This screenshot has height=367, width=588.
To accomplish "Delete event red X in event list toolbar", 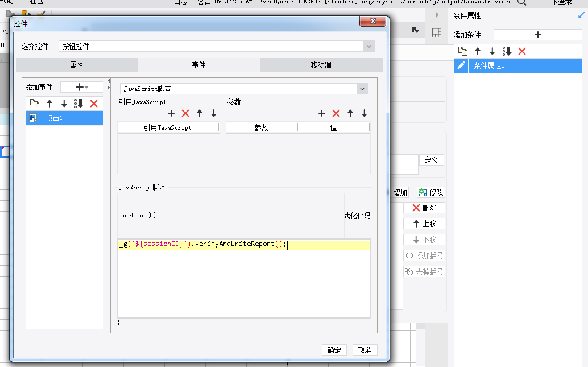I will coord(94,104).
